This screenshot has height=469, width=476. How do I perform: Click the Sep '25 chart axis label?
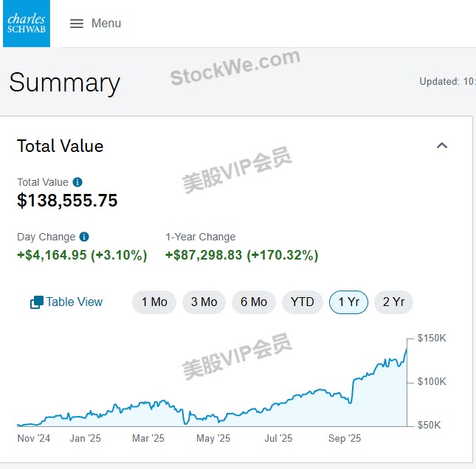coord(345,438)
